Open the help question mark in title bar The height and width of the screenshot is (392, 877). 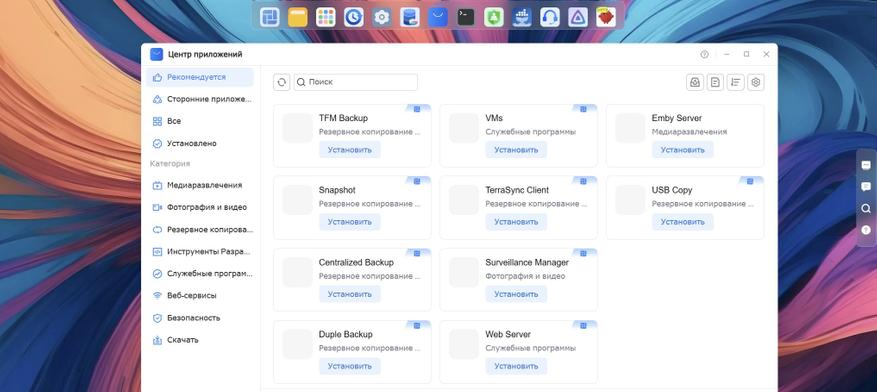(704, 54)
